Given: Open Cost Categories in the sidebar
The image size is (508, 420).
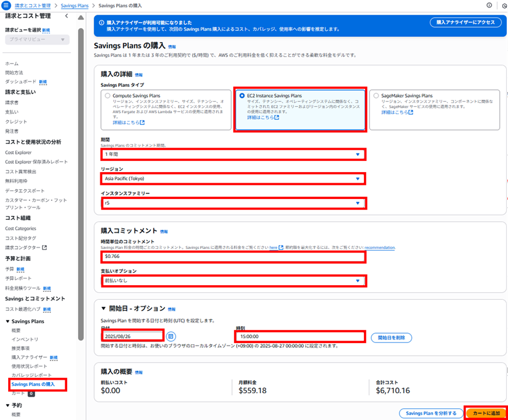Looking at the screenshot, I should tap(20, 229).
